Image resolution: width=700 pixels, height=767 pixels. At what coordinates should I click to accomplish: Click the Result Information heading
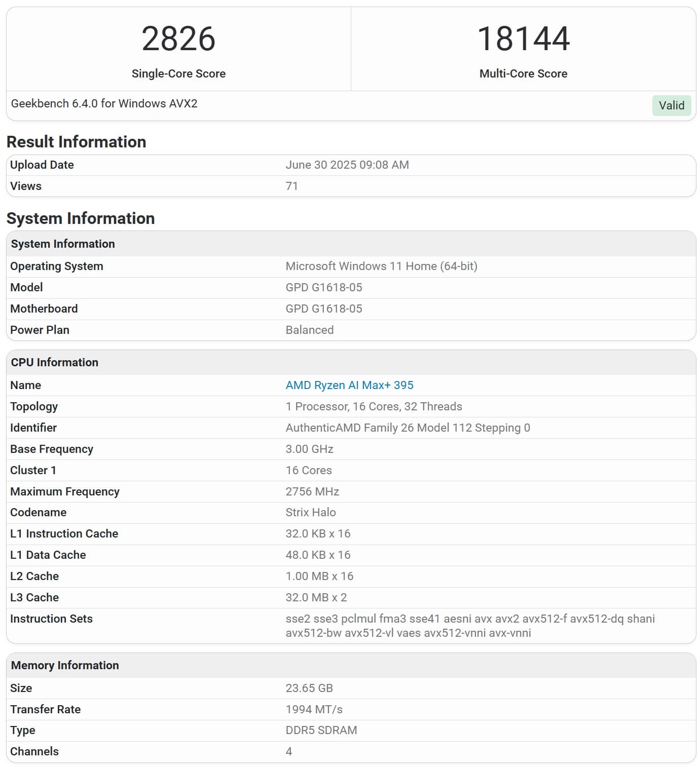(x=76, y=142)
